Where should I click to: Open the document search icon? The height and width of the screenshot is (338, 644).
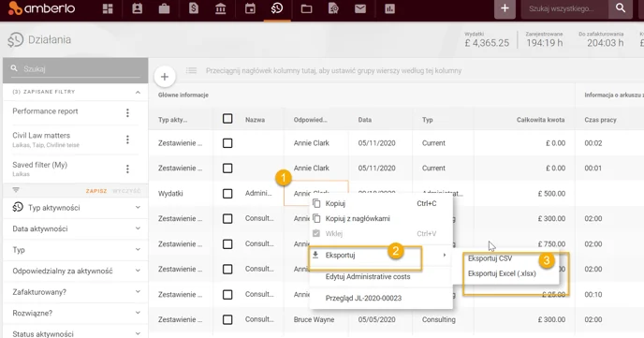(x=333, y=8)
